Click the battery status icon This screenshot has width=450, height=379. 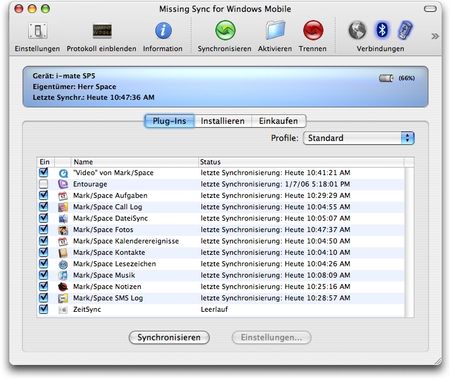click(386, 78)
